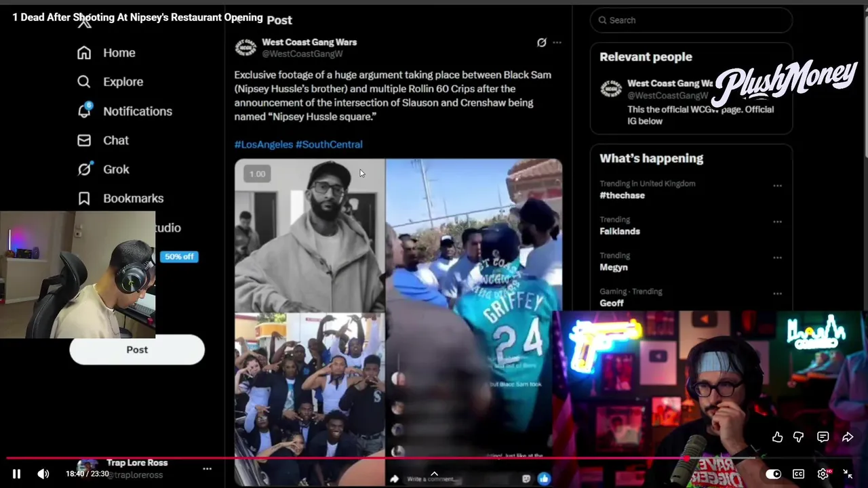Open the trending topic Geoff
The image size is (868, 488).
coord(612,303)
